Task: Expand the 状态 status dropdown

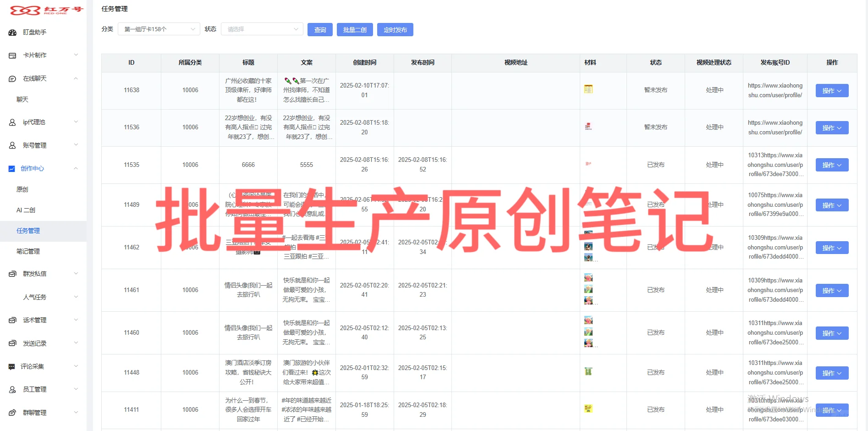Action: click(x=261, y=29)
